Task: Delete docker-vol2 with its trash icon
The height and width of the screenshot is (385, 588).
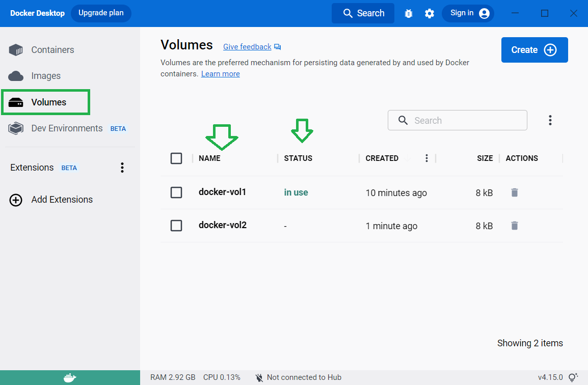Action: click(x=515, y=226)
